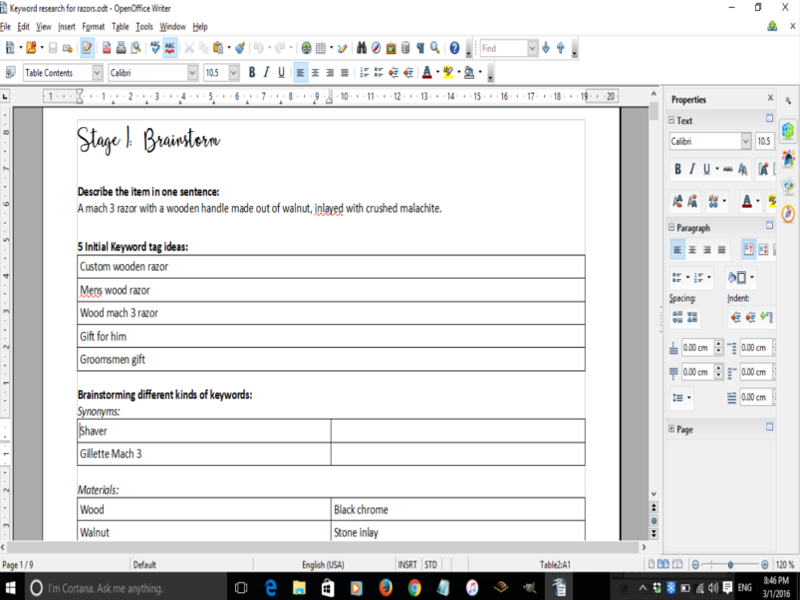Screen dimensions: 800x600
Task: Click the OpenOffice Help question icon
Action: (454, 48)
